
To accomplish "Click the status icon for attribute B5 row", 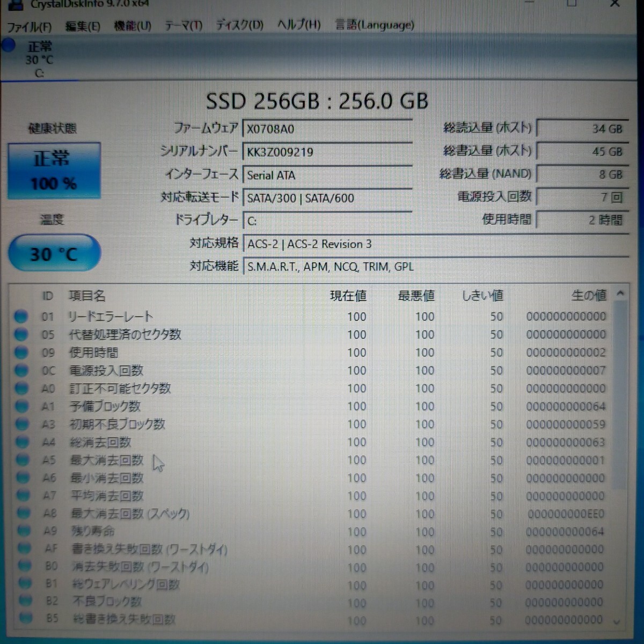I will 26,619.
